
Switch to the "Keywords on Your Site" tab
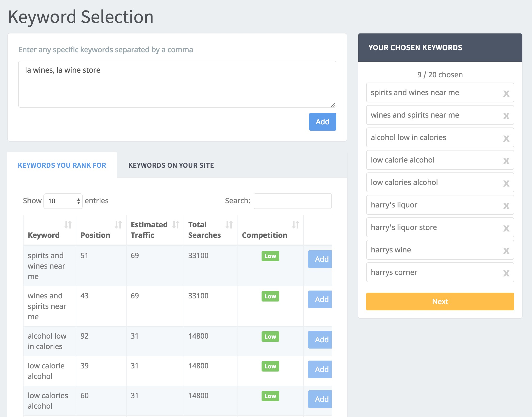tap(171, 165)
